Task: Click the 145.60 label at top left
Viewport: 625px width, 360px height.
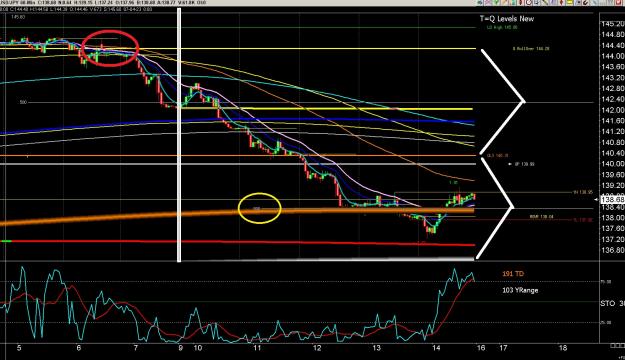Action: click(x=18, y=17)
